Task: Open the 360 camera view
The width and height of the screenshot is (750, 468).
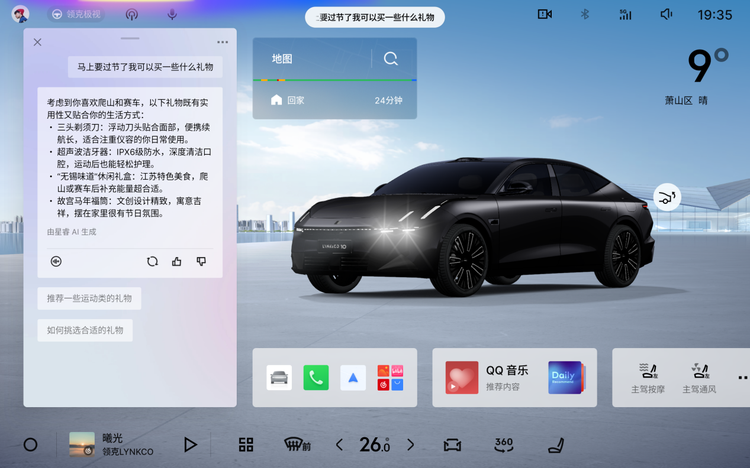Action: tap(504, 444)
